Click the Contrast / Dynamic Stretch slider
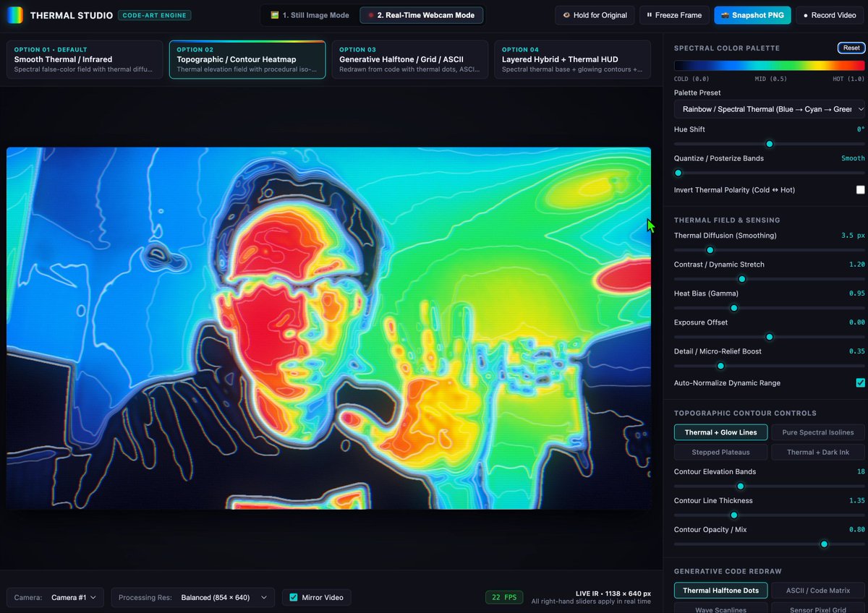The image size is (868, 613). pyautogui.click(x=770, y=279)
